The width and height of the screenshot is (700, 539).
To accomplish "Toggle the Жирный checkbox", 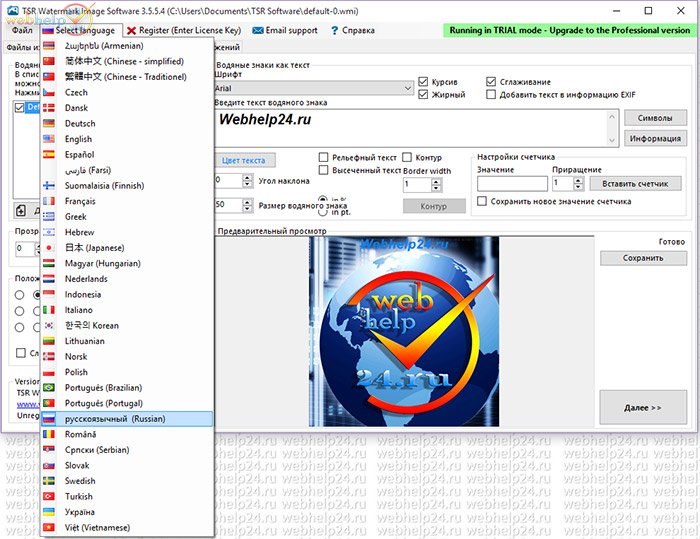I will click(x=423, y=94).
